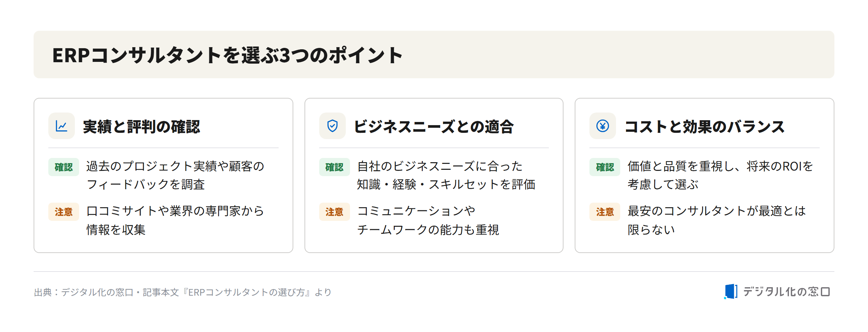Viewport: 868px width, 332px height.
Task: Select the orange 注意 badge in the middle card
Action: (x=335, y=212)
